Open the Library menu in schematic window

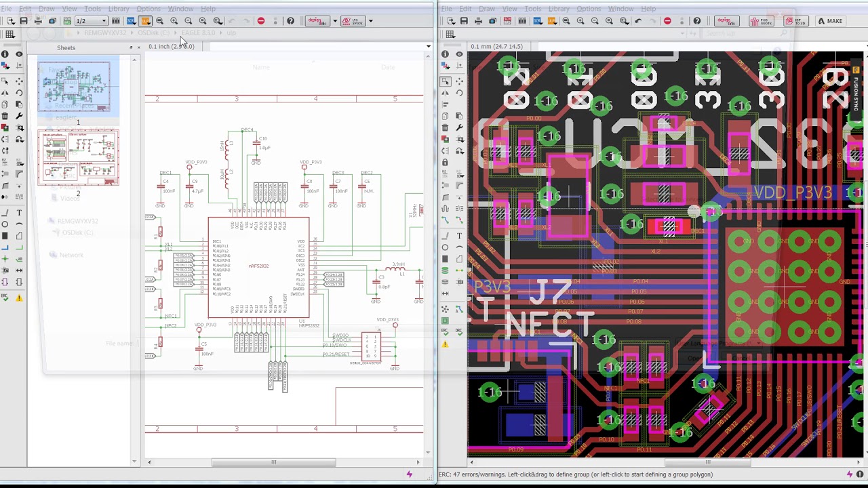[119, 9]
